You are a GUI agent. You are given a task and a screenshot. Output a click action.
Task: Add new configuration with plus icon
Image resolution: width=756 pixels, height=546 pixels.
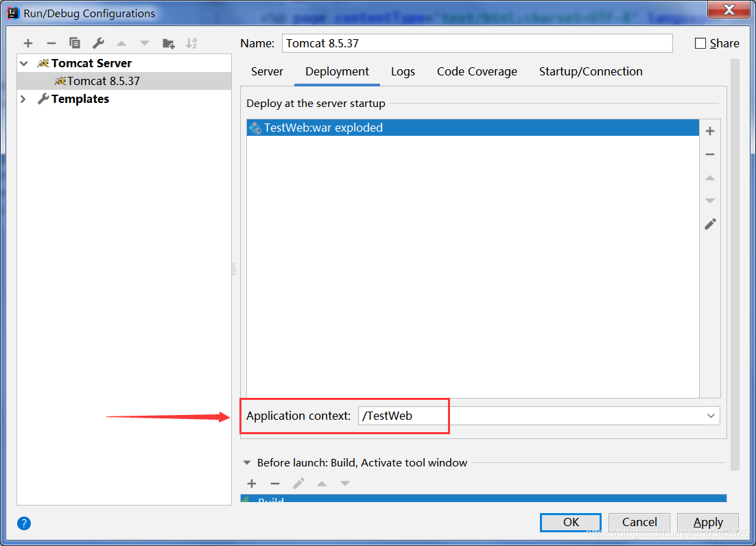pyautogui.click(x=28, y=43)
